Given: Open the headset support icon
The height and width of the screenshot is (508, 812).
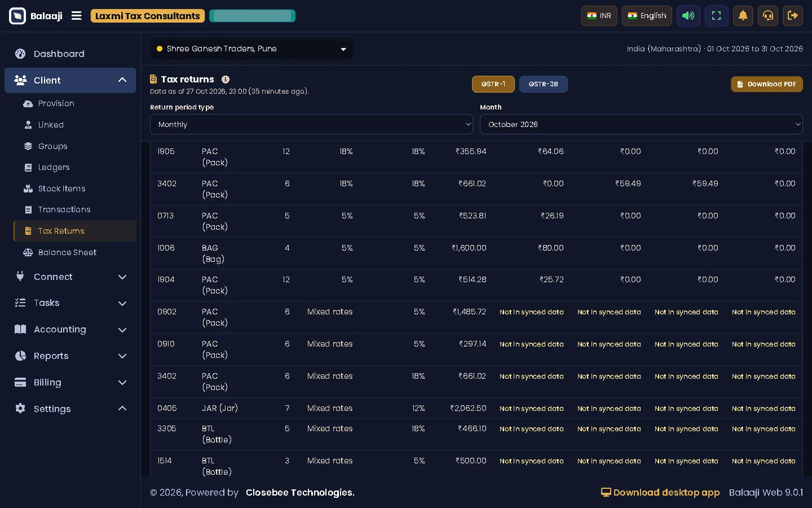Looking at the screenshot, I should 768,16.
